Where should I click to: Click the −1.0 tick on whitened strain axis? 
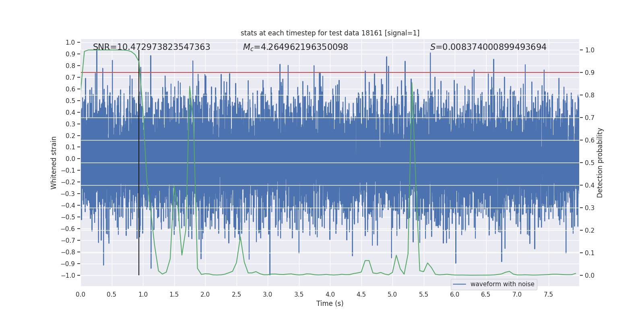pyautogui.click(x=68, y=275)
